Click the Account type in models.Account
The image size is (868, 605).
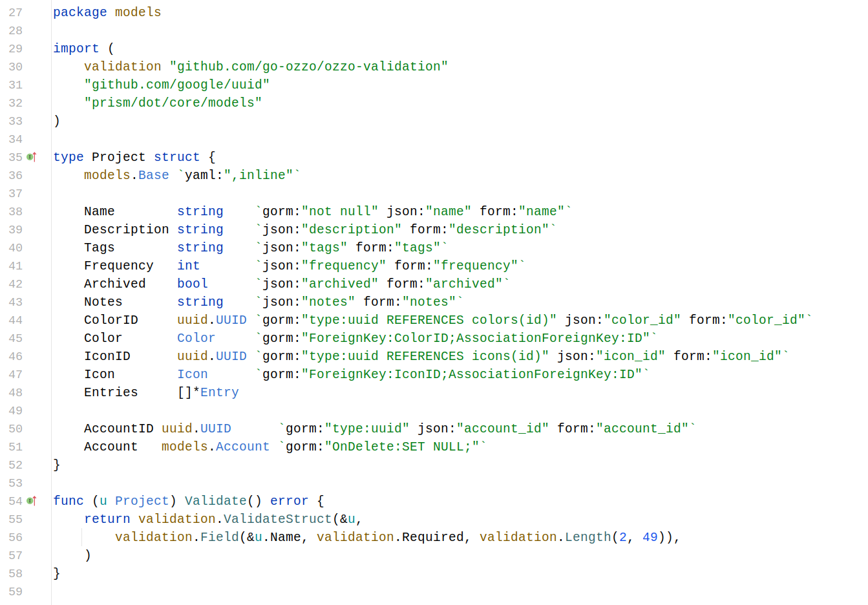click(x=242, y=447)
